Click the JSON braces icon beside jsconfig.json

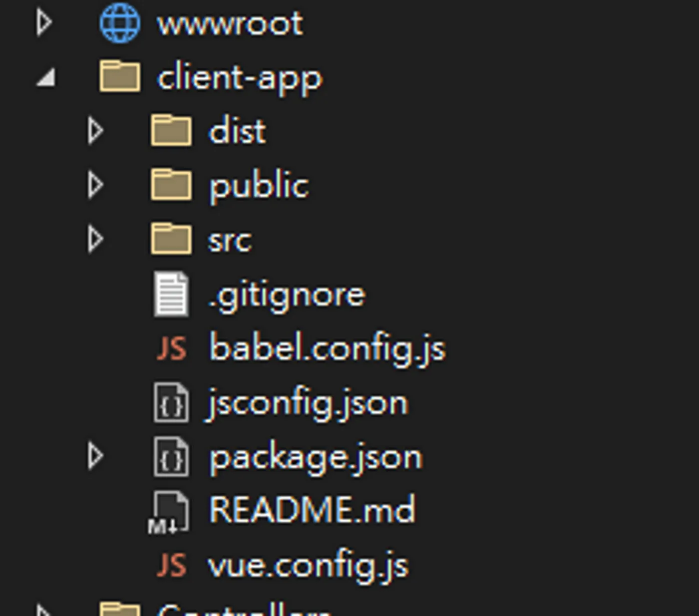click(x=171, y=402)
